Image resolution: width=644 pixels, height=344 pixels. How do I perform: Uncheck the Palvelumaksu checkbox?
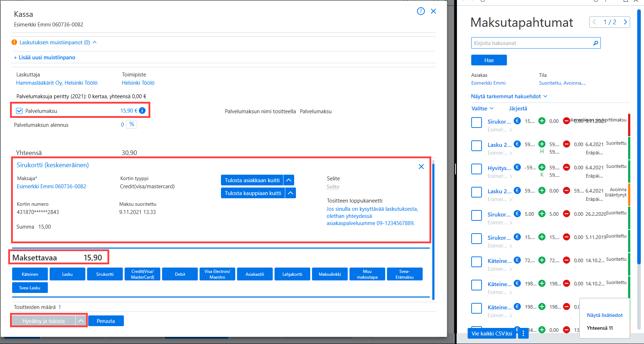(19, 111)
